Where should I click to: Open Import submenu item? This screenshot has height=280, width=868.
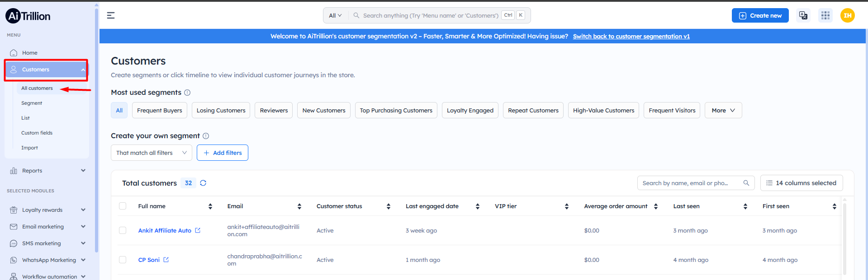tap(29, 148)
